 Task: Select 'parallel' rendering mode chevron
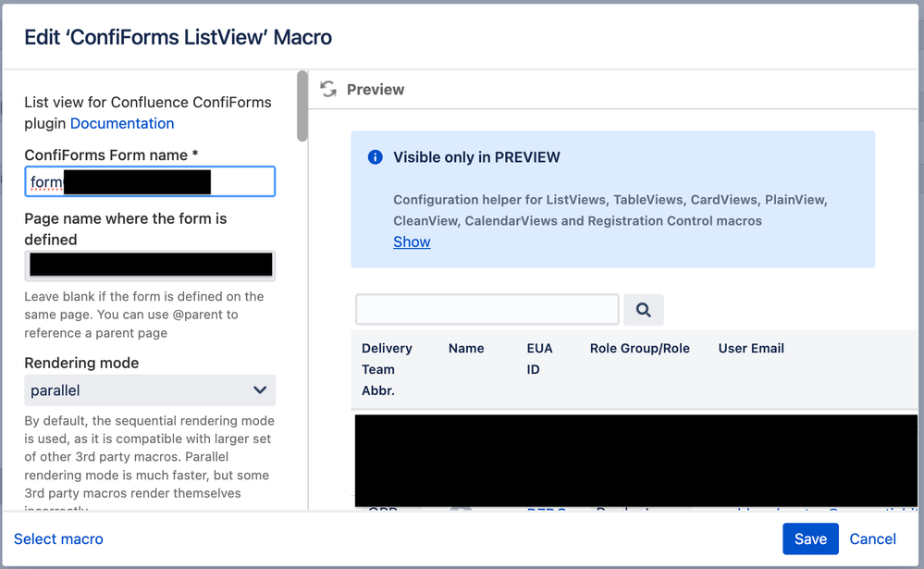click(262, 390)
